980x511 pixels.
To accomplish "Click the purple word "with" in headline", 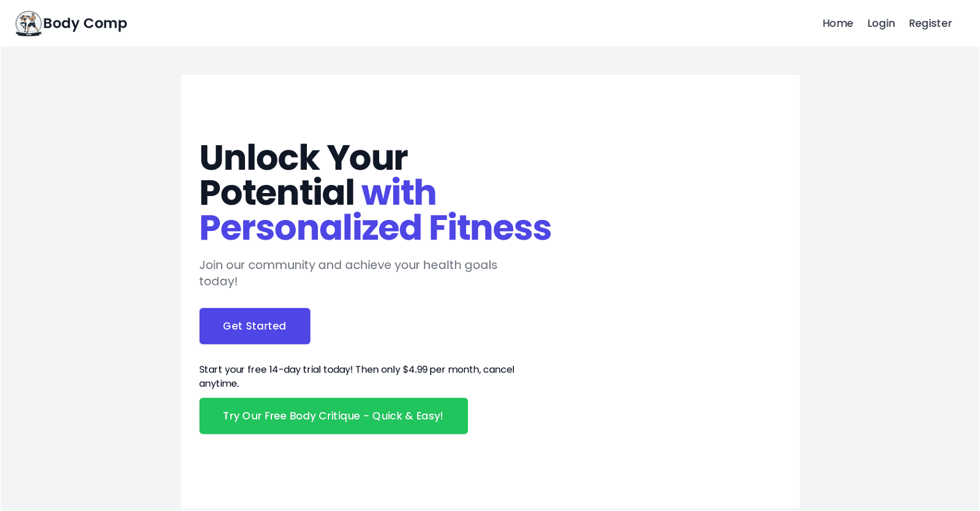I will click(x=399, y=192).
